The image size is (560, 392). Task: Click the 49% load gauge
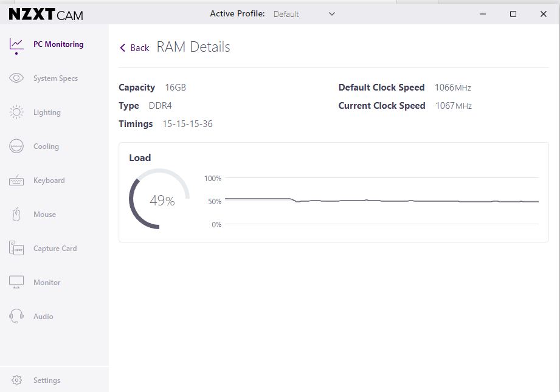159,199
